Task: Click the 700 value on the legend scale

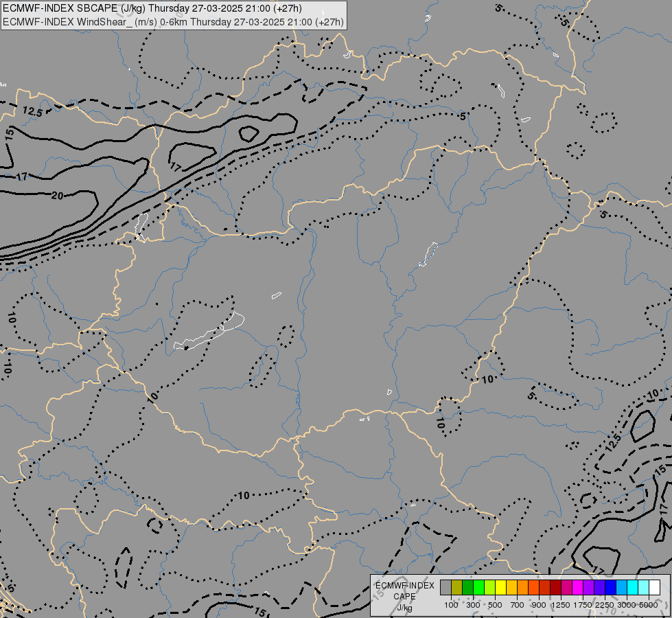Action: tap(518, 605)
